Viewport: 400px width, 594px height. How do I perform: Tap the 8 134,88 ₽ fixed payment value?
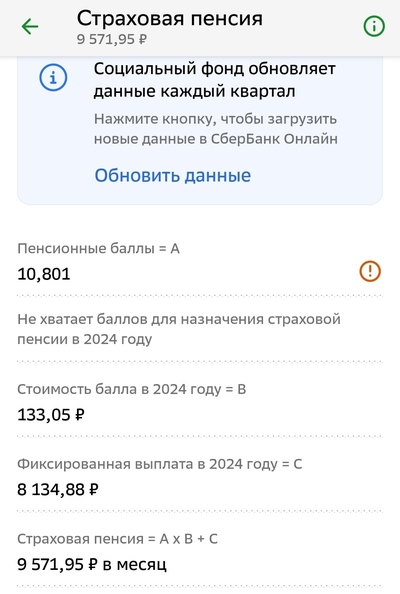pyautogui.click(x=58, y=489)
